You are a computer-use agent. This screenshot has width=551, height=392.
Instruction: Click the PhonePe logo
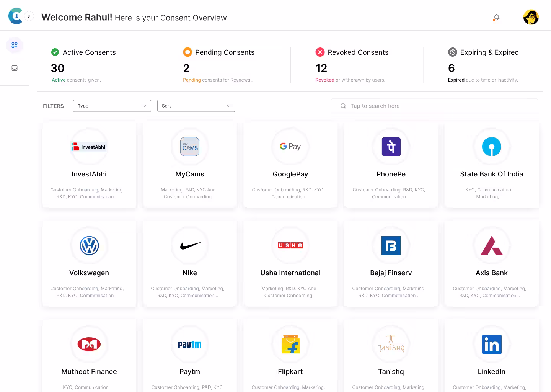click(x=391, y=147)
